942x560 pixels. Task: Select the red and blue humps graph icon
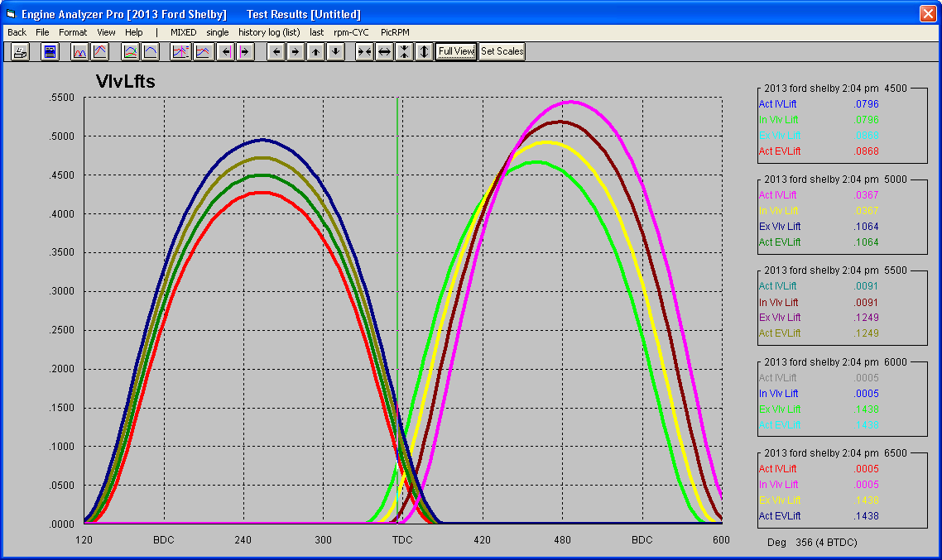click(79, 51)
